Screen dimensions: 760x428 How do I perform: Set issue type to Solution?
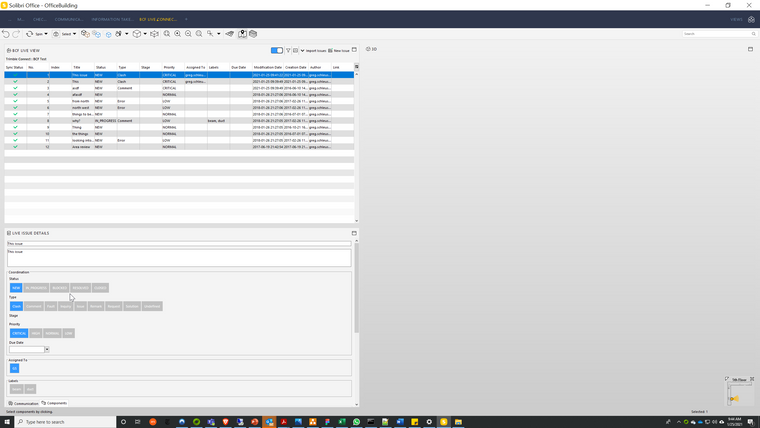click(x=132, y=306)
